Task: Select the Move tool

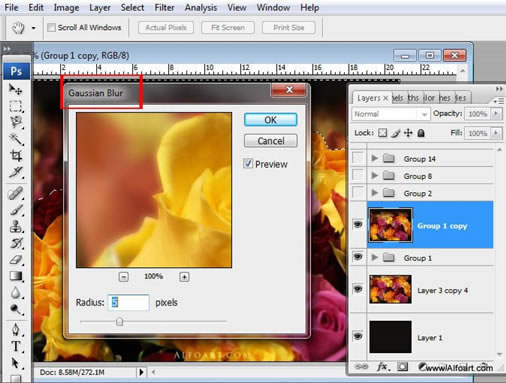Action: 15,89
